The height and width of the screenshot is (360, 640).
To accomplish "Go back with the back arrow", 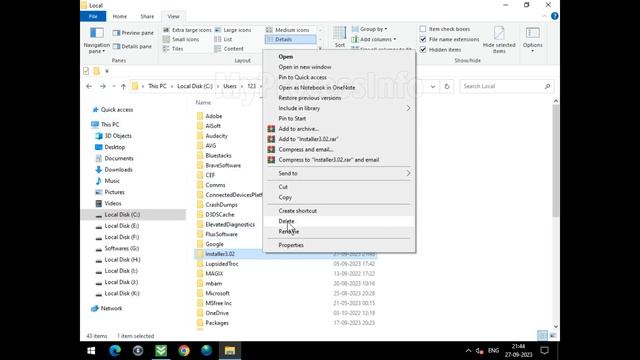I will [x=89, y=87].
